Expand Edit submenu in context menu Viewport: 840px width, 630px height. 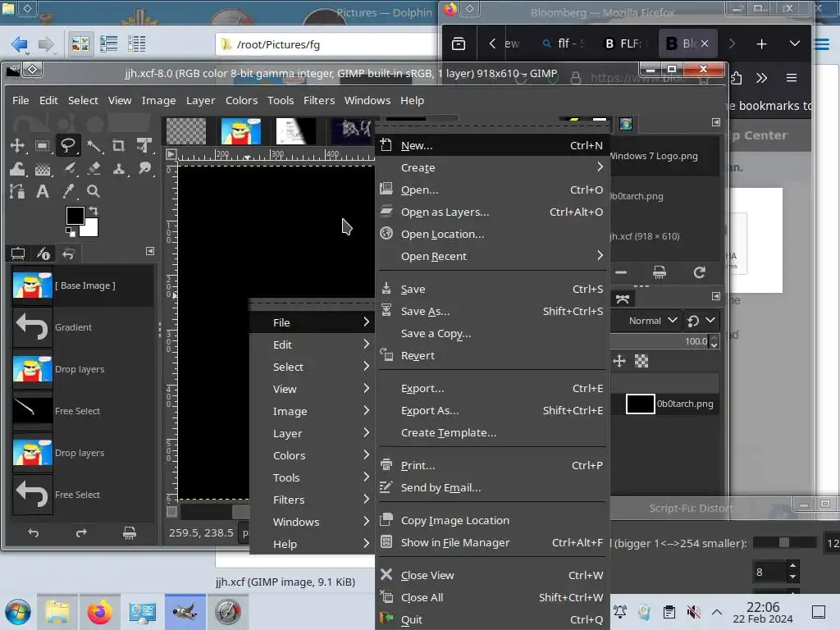(x=313, y=345)
